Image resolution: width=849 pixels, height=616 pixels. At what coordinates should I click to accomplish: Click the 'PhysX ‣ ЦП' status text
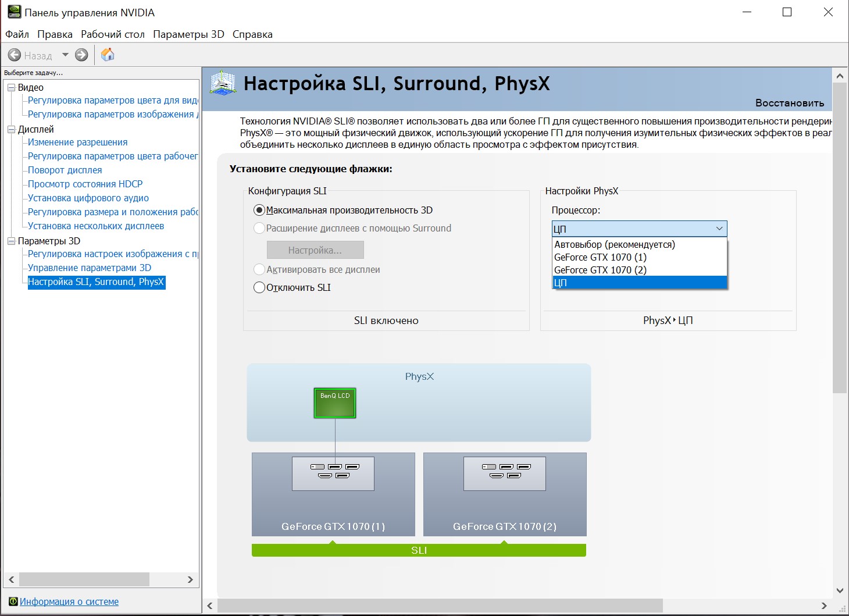tap(668, 321)
